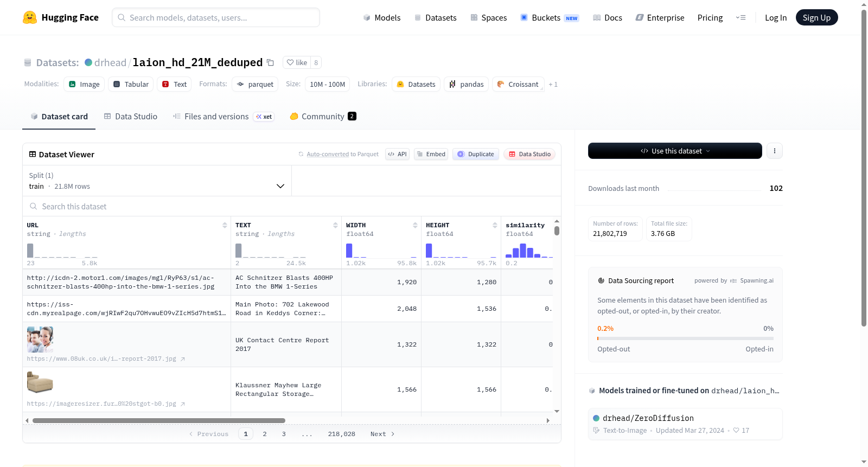Open Enterprise in top navigation
Viewport: 868px width, 467px height.
click(660, 17)
